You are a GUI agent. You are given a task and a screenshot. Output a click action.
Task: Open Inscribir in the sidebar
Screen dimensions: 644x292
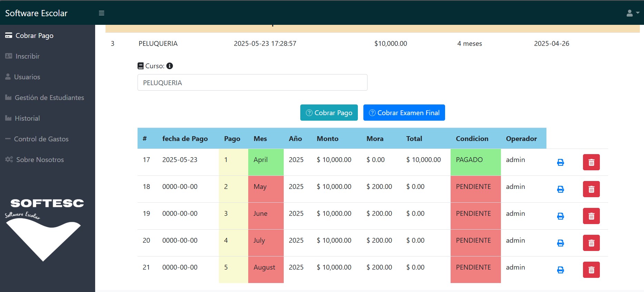(x=27, y=56)
